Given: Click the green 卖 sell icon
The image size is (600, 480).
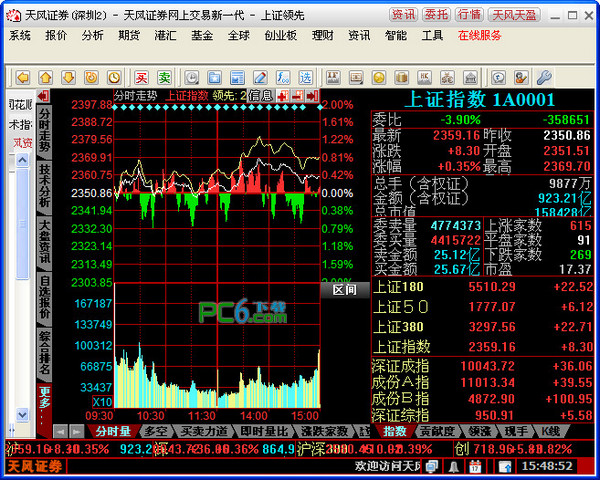Looking at the screenshot, I should (x=164, y=78).
